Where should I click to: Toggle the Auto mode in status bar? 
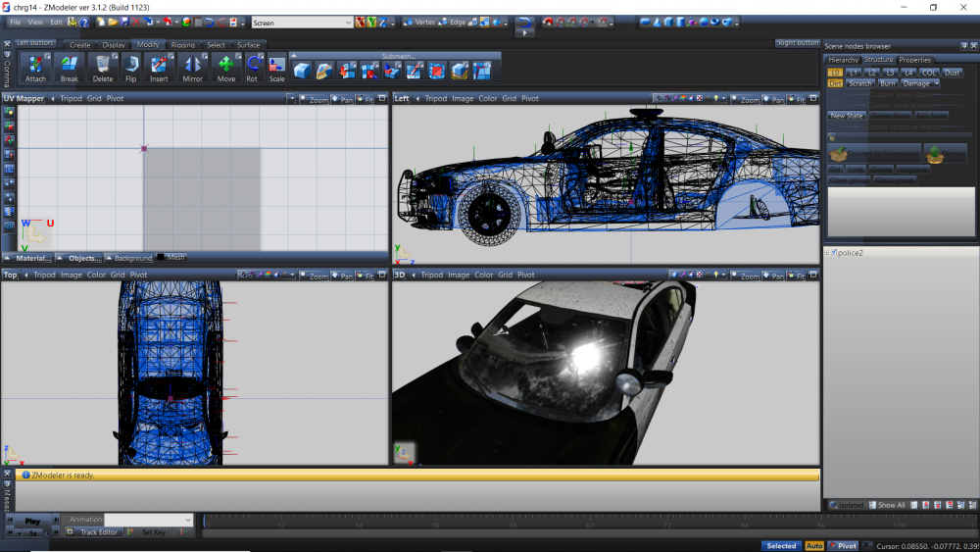814,546
